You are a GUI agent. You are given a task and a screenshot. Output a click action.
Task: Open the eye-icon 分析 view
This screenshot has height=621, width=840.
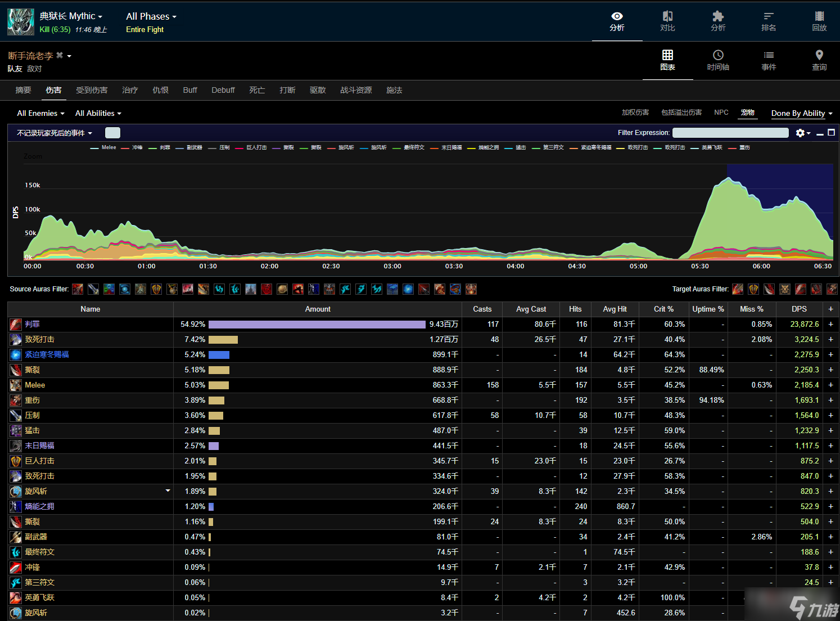point(617,21)
